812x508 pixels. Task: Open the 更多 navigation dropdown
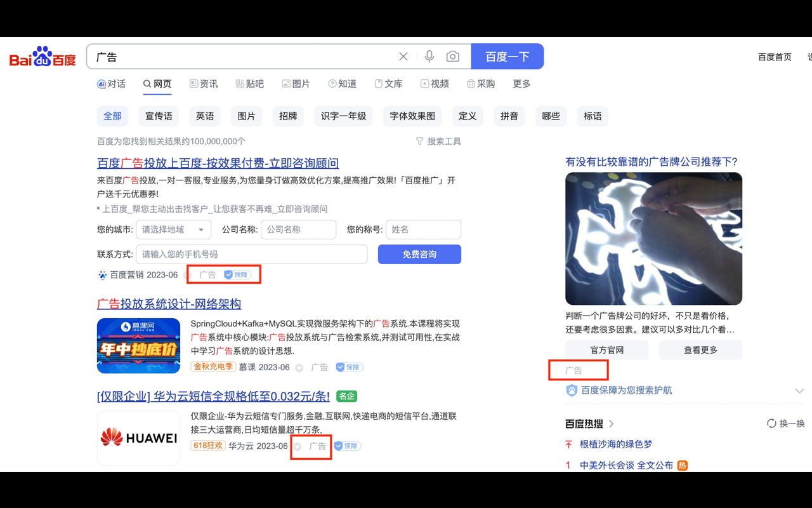pyautogui.click(x=520, y=83)
